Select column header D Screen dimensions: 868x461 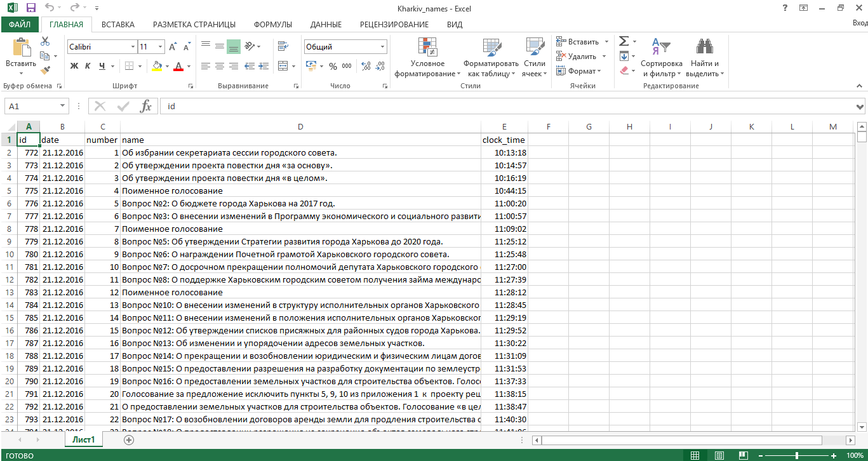point(300,127)
